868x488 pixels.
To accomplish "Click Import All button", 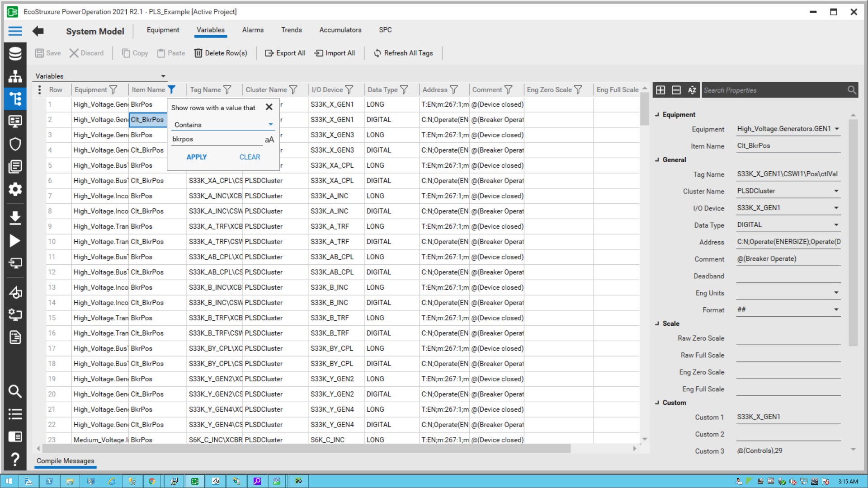I will pyautogui.click(x=335, y=53).
